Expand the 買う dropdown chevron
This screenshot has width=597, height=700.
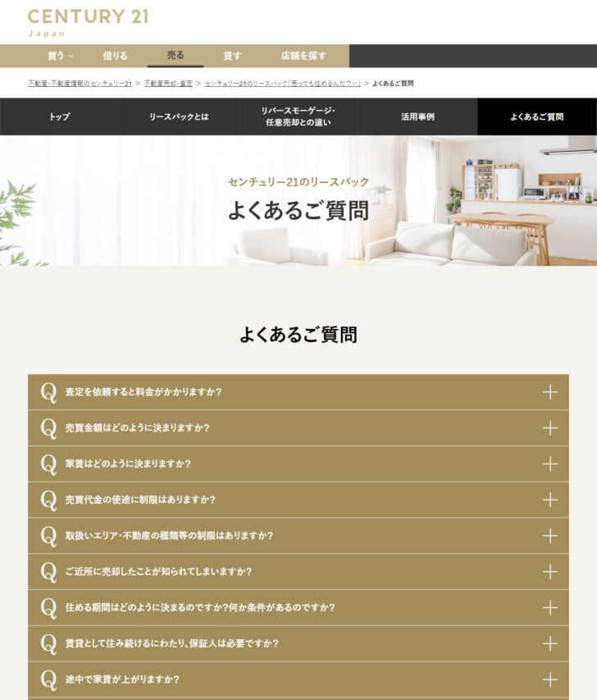71,57
